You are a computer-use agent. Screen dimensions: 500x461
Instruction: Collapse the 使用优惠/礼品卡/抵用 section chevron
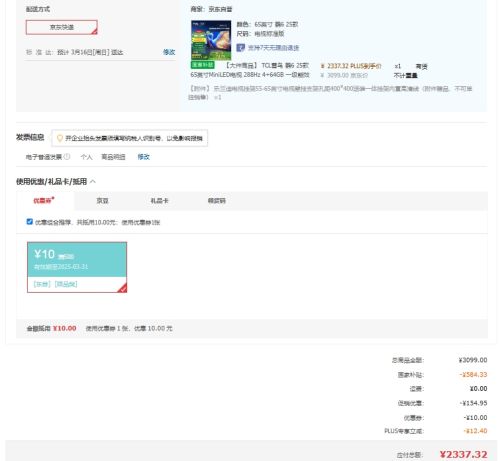pos(93,181)
